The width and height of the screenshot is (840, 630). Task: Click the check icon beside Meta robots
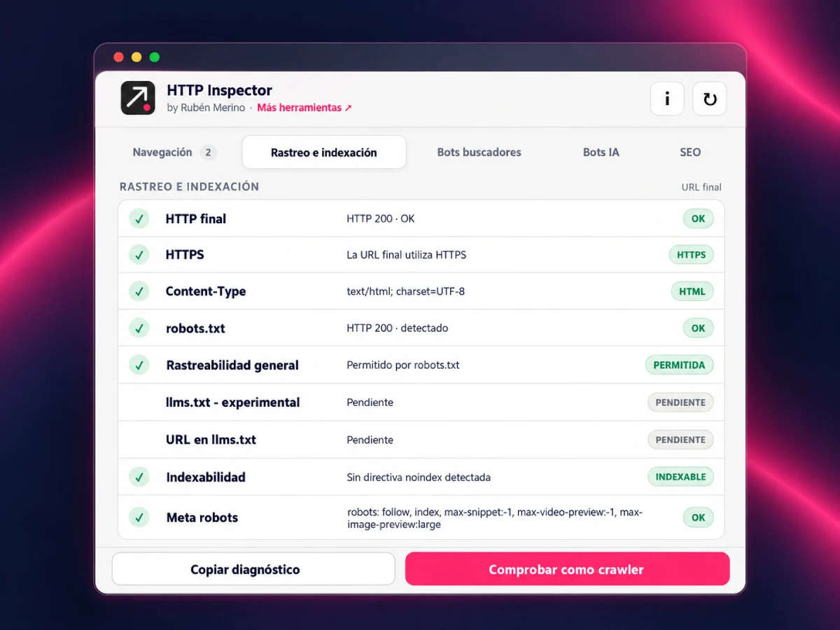click(x=139, y=517)
